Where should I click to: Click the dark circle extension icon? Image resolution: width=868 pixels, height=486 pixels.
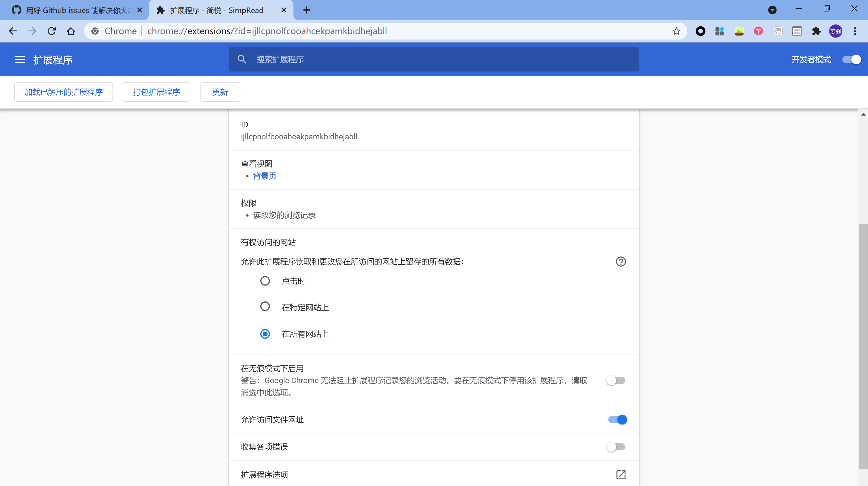pos(701,31)
